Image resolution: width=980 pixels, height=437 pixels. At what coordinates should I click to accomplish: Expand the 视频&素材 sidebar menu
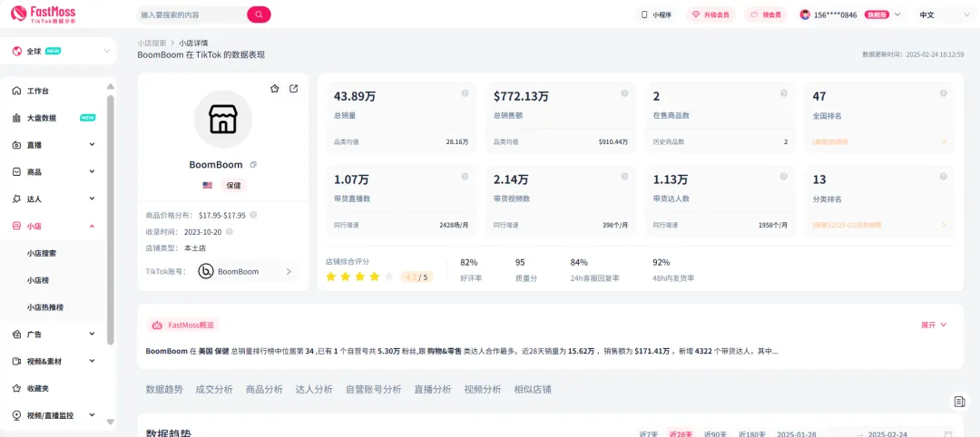[x=92, y=361]
